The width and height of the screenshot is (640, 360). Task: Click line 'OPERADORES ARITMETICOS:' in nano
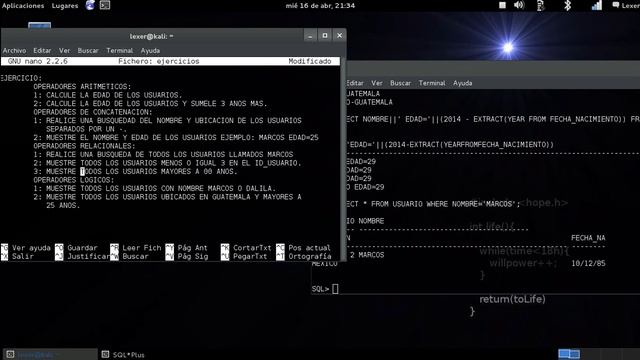coord(82,87)
